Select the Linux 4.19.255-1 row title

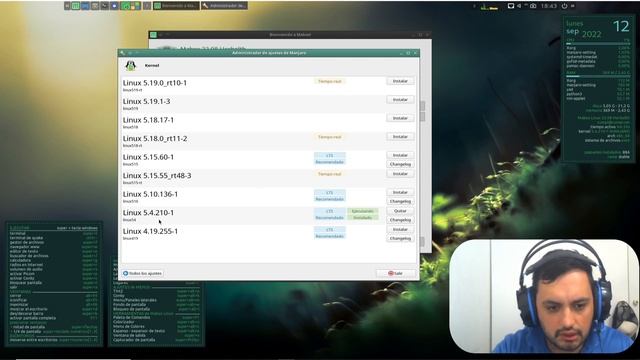pyautogui.click(x=150, y=231)
